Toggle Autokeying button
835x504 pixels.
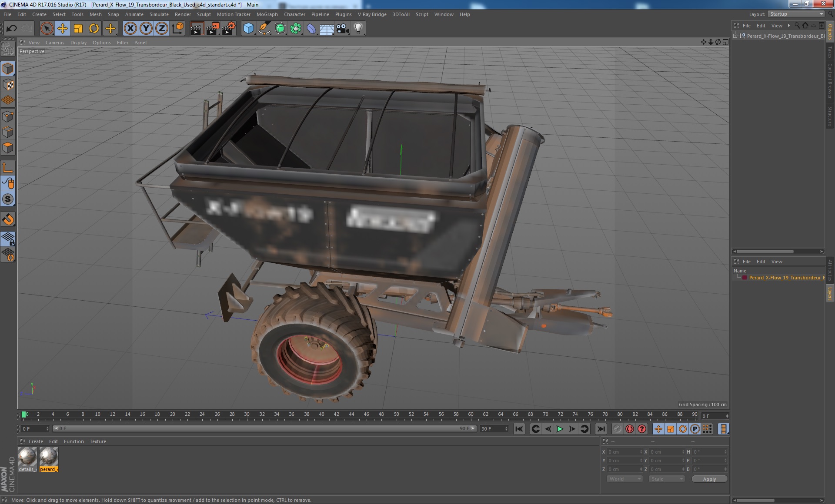point(630,429)
